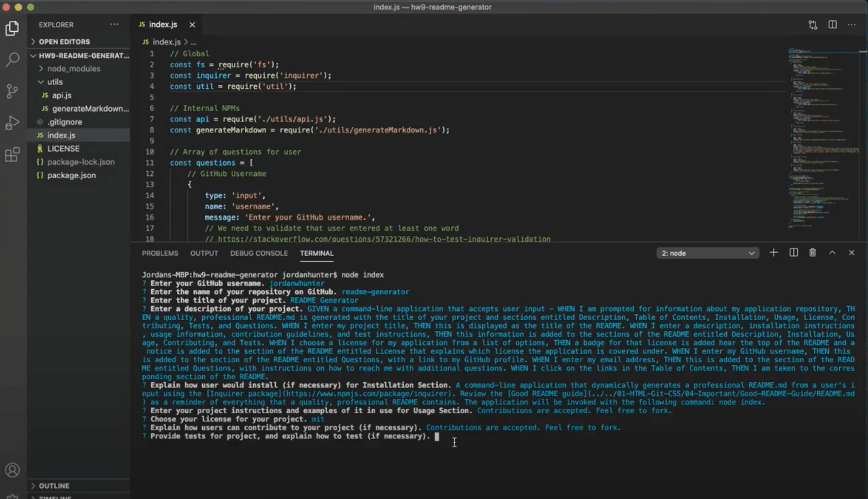The image size is (868, 499).
Task: Kill the terminal with the trash icon
Action: coord(812,253)
